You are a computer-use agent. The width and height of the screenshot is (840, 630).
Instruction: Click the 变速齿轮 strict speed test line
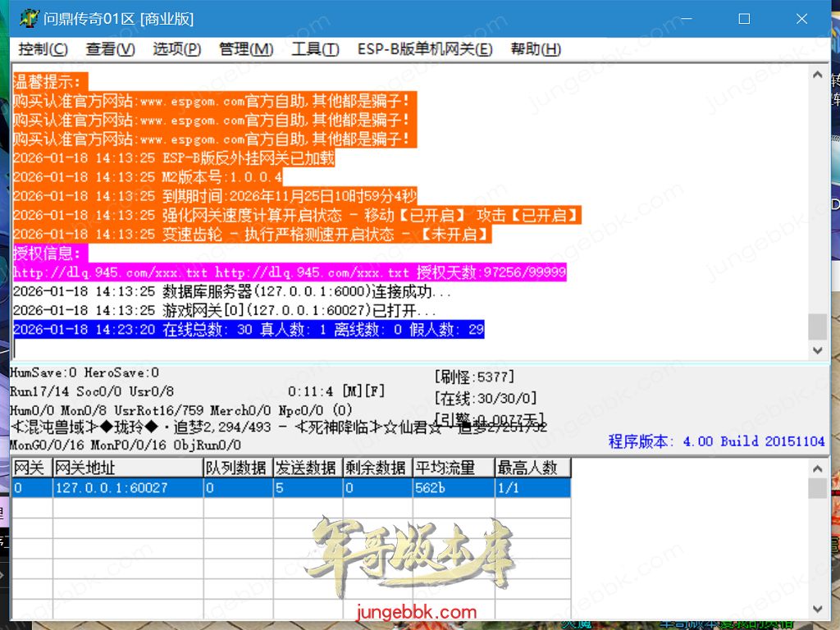[x=253, y=234]
